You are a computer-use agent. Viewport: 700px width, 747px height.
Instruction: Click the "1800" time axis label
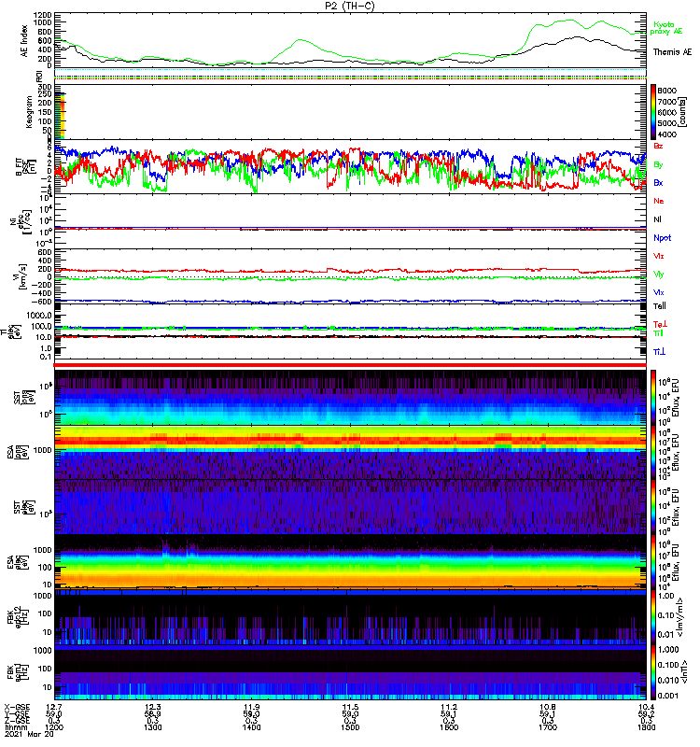click(646, 727)
